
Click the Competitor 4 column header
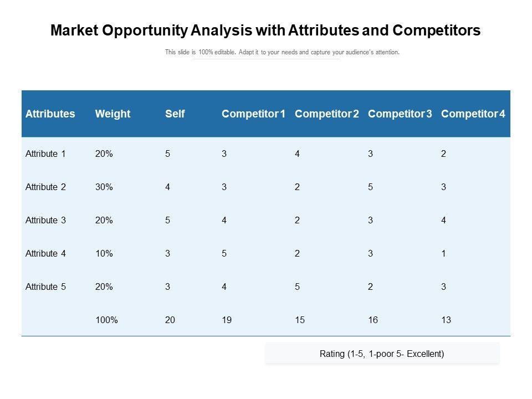(473, 114)
